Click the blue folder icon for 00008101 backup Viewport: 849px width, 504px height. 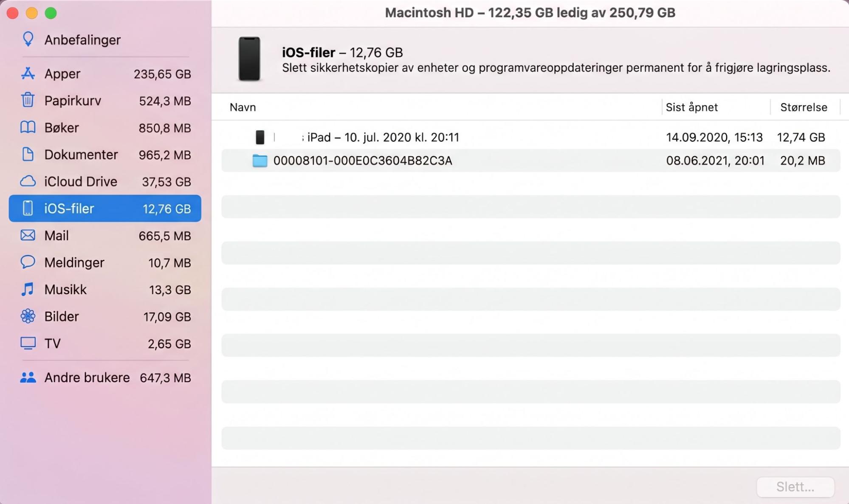coord(260,160)
